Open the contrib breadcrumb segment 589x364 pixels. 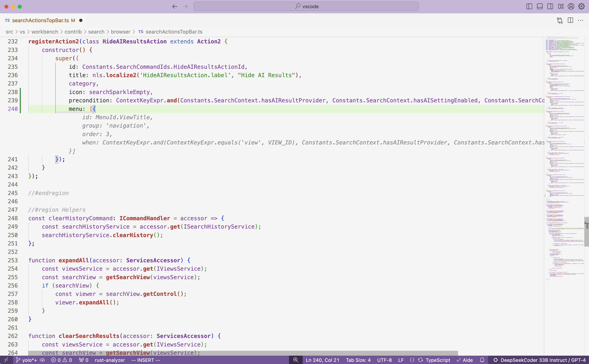(73, 32)
